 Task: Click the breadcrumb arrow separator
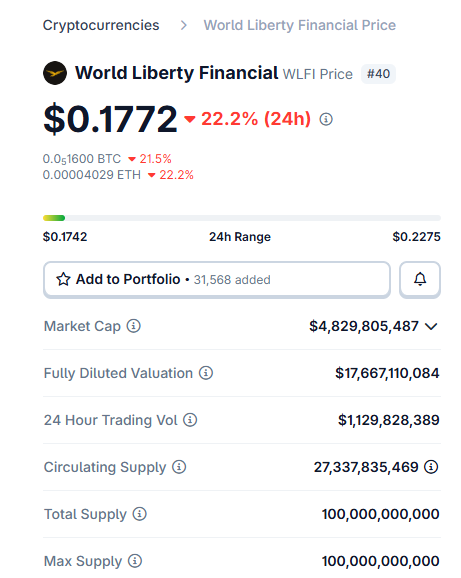[184, 25]
